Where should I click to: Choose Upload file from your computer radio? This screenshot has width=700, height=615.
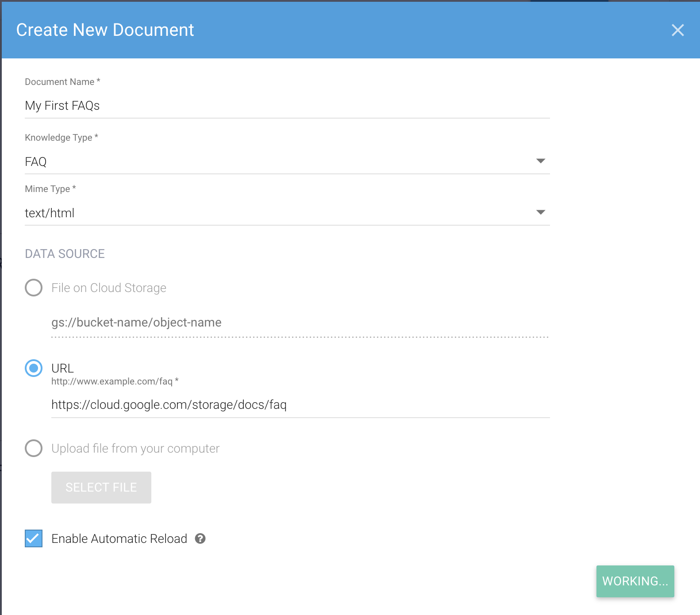tap(34, 448)
